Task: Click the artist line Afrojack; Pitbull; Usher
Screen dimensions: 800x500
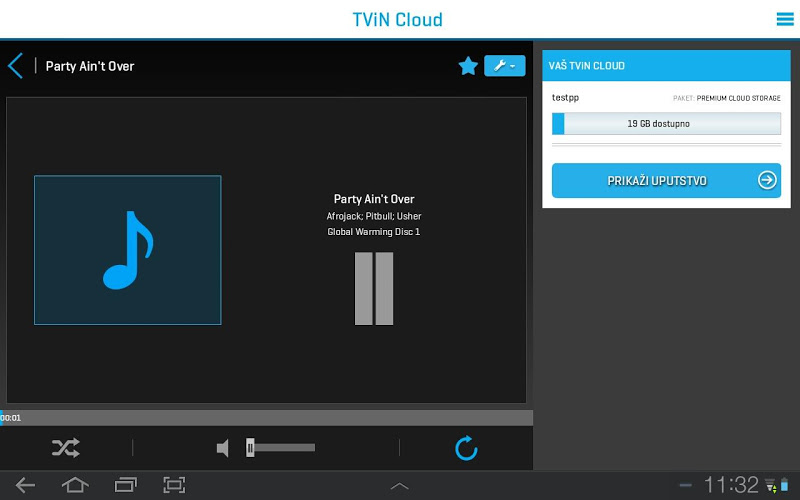Action: click(374, 216)
